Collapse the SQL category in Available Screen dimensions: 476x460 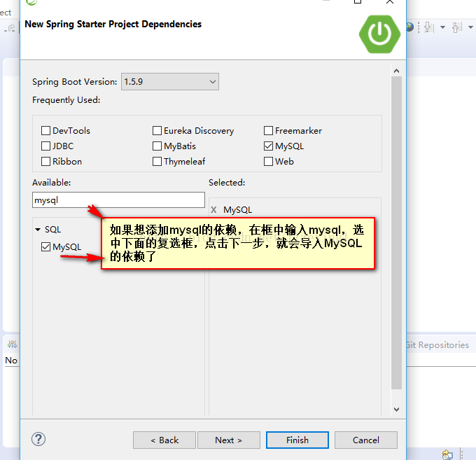(38, 230)
